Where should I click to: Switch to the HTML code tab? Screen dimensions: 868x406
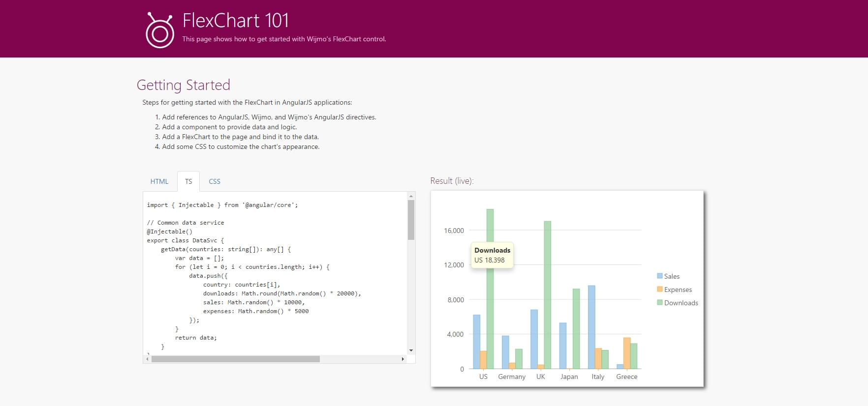click(x=159, y=181)
